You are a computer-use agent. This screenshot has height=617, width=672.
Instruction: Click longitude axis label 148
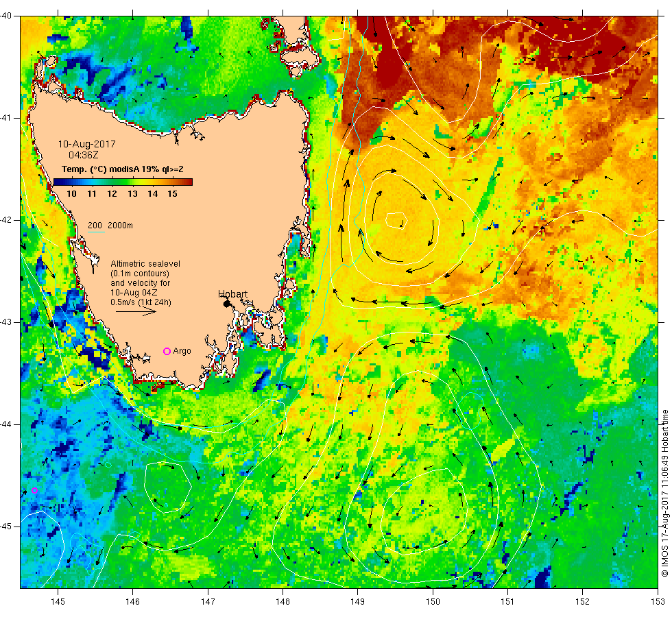(x=283, y=602)
